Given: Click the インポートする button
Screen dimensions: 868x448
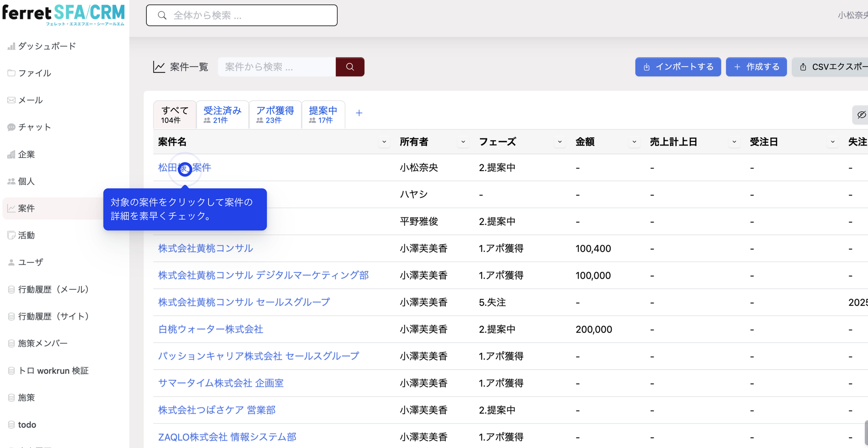Looking at the screenshot, I should point(678,67).
